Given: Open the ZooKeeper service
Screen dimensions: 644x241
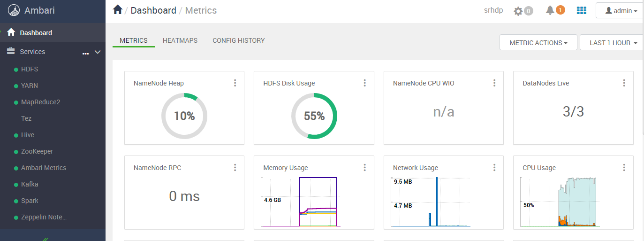Looking at the screenshot, I should pyautogui.click(x=37, y=151).
